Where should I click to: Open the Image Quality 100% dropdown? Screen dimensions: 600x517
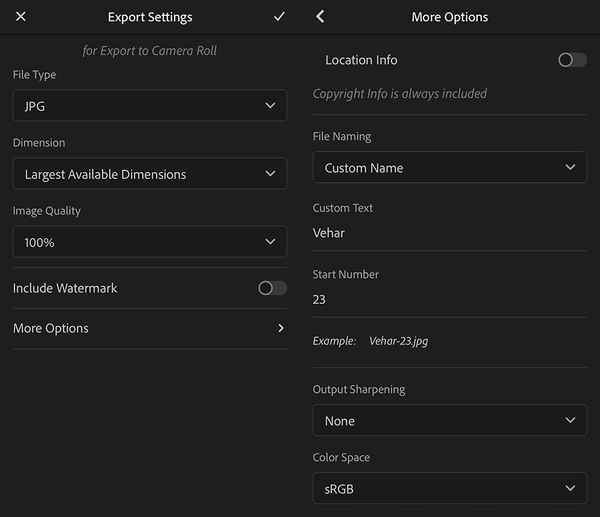tap(150, 242)
